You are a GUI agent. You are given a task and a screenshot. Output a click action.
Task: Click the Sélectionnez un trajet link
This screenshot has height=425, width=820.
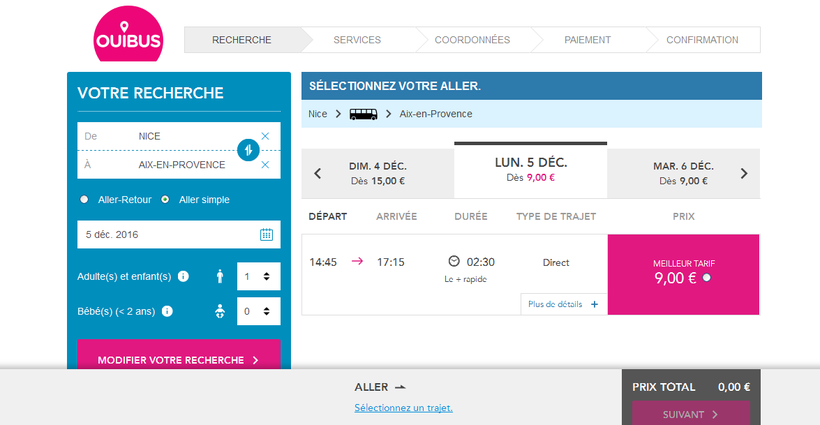(x=403, y=408)
